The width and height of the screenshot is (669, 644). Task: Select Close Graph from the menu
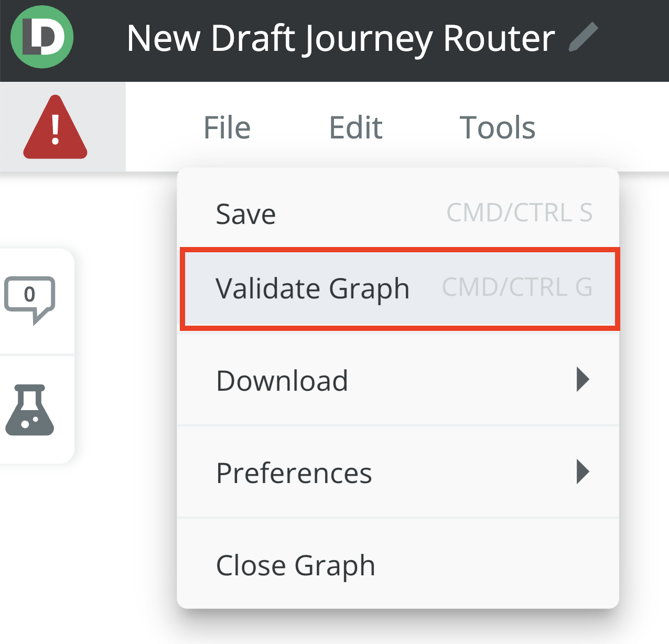(x=296, y=565)
